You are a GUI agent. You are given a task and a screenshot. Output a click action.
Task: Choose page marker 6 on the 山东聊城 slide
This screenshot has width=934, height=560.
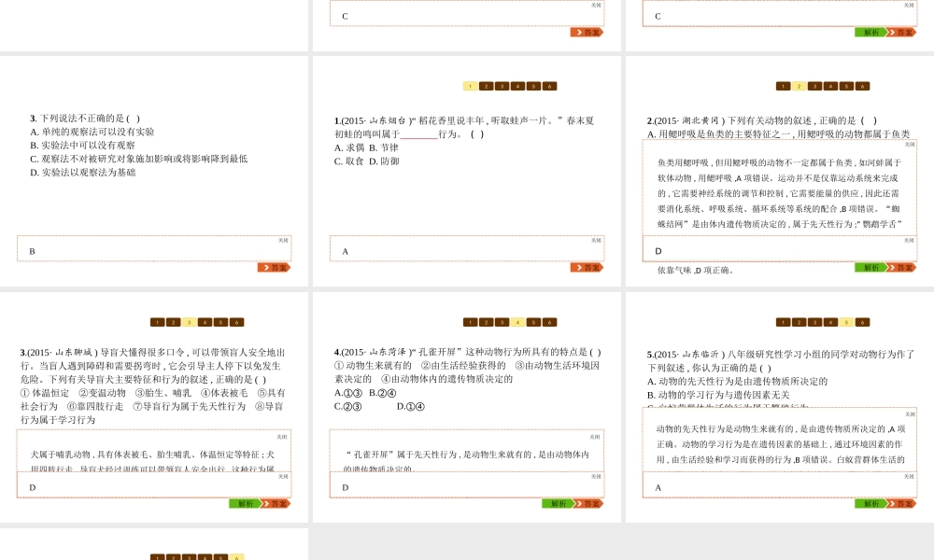click(236, 323)
